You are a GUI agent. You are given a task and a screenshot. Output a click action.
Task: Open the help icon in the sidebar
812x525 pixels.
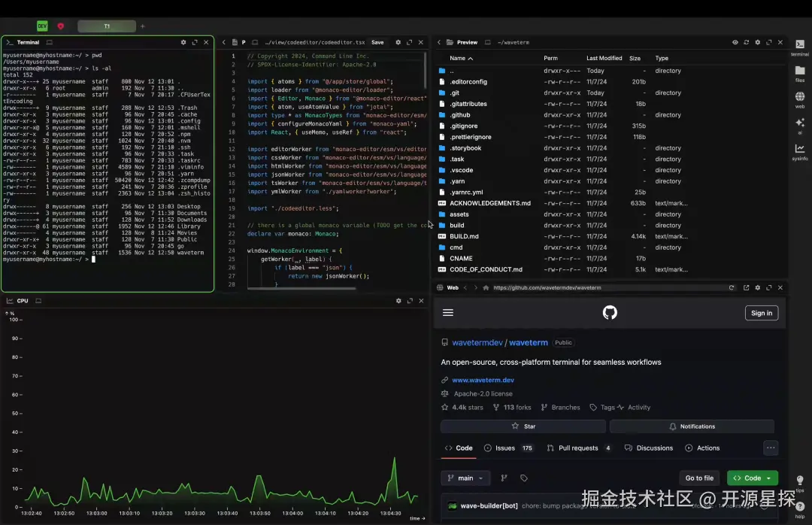799,508
